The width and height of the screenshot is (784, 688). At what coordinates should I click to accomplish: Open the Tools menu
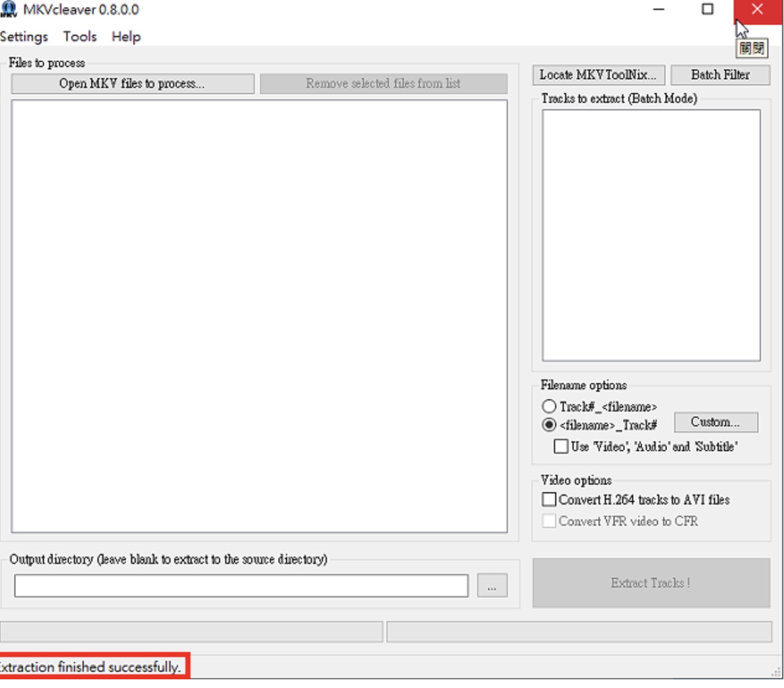tap(80, 37)
